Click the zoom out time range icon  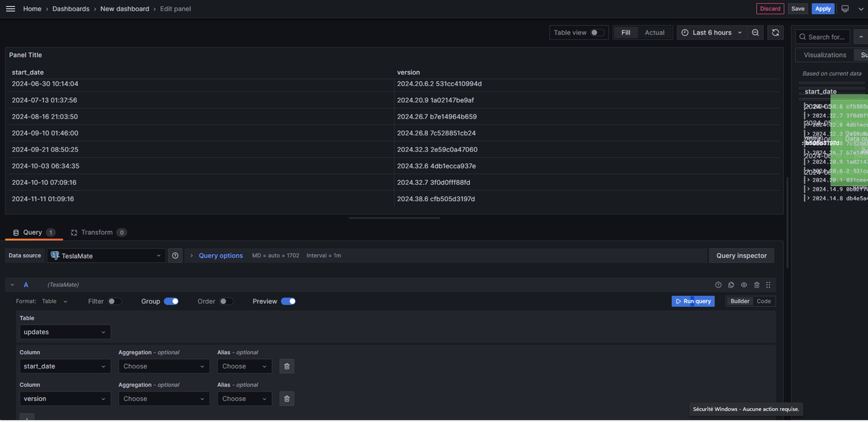[755, 33]
